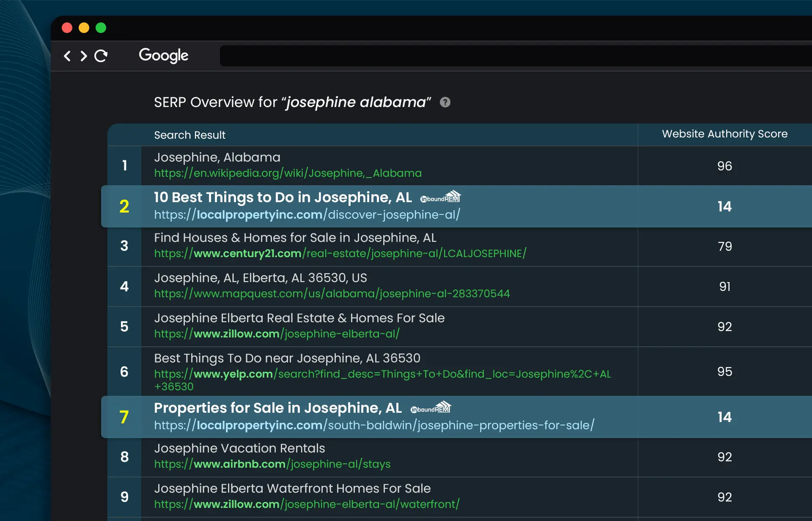Click rank number 5
812x521 pixels.
tap(124, 326)
